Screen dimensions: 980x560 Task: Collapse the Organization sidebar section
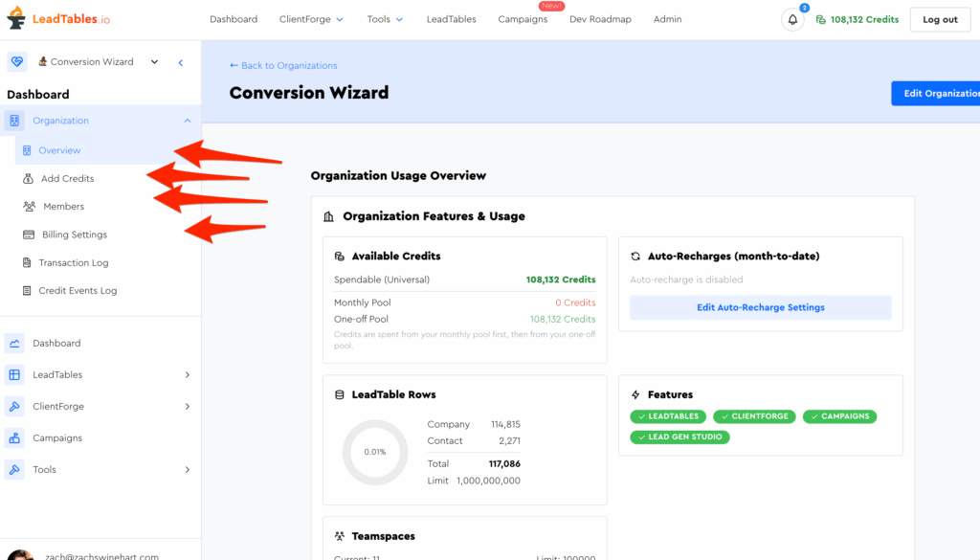tap(188, 121)
